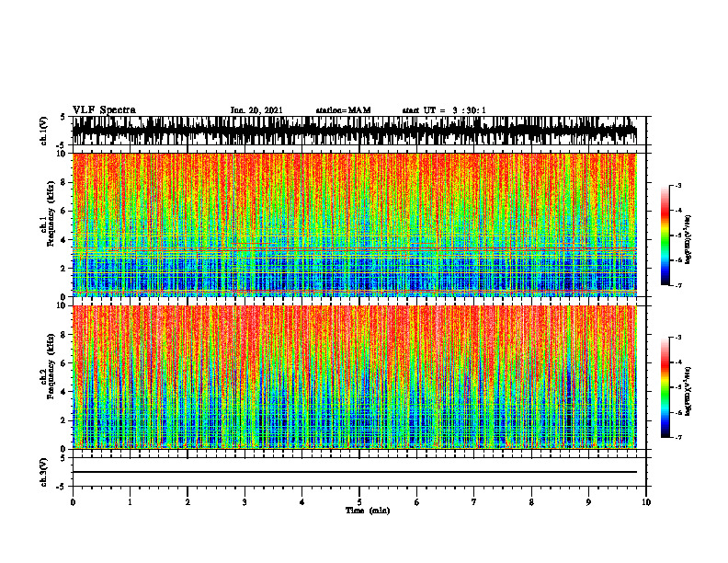The image size is (728, 563).
Task: Click time axis tick label "1"
Action: pyautogui.click(x=130, y=502)
